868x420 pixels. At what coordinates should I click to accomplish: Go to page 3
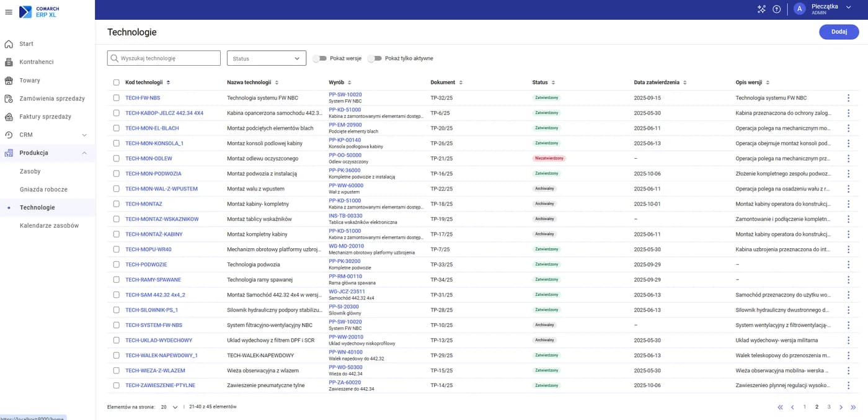829,407
